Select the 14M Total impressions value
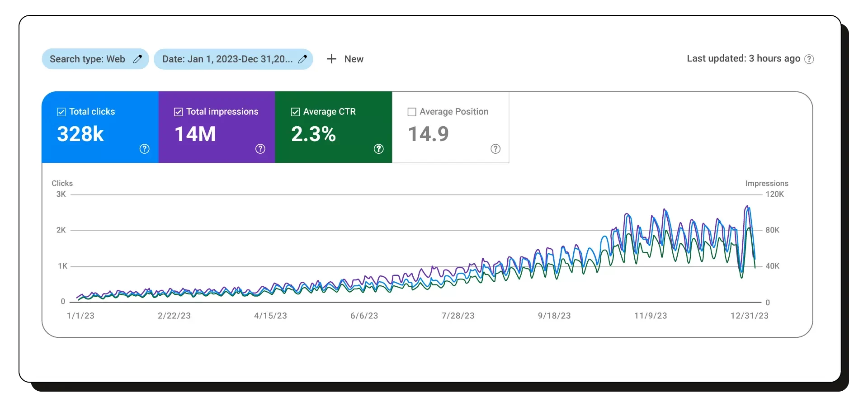Viewport: 868px width, 407px height. (x=195, y=134)
